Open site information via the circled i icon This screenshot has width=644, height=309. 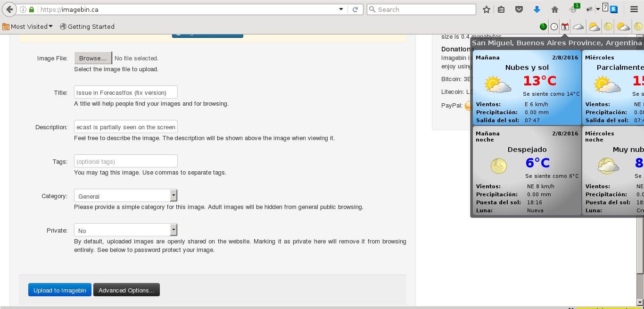click(24, 9)
